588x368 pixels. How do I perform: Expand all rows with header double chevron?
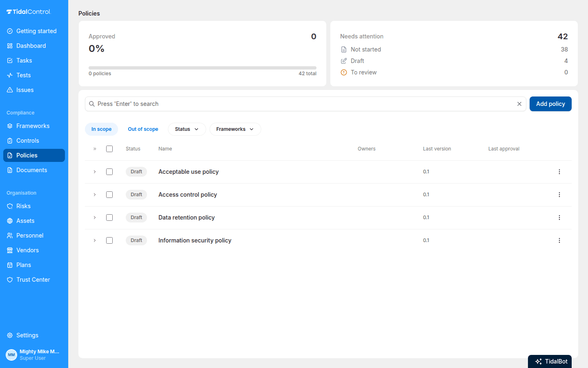pyautogui.click(x=95, y=149)
